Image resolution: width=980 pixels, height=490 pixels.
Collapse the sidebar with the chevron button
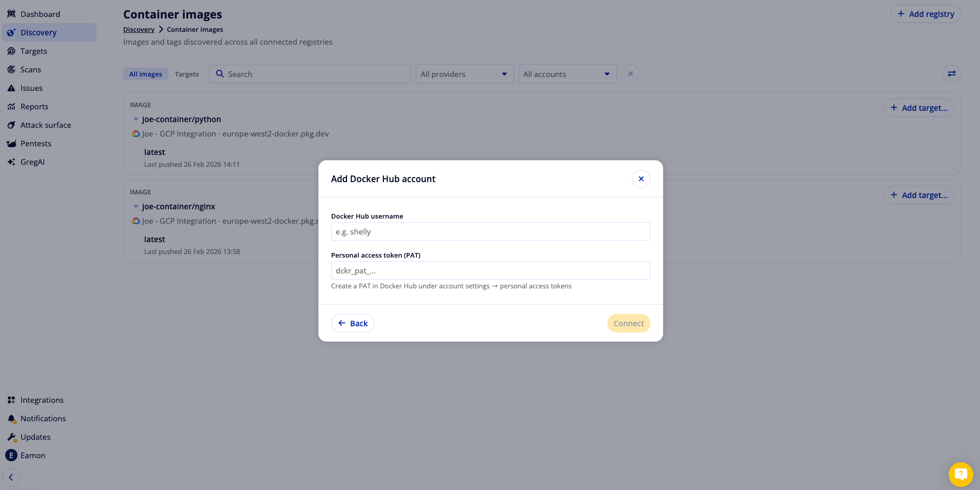pyautogui.click(x=11, y=477)
